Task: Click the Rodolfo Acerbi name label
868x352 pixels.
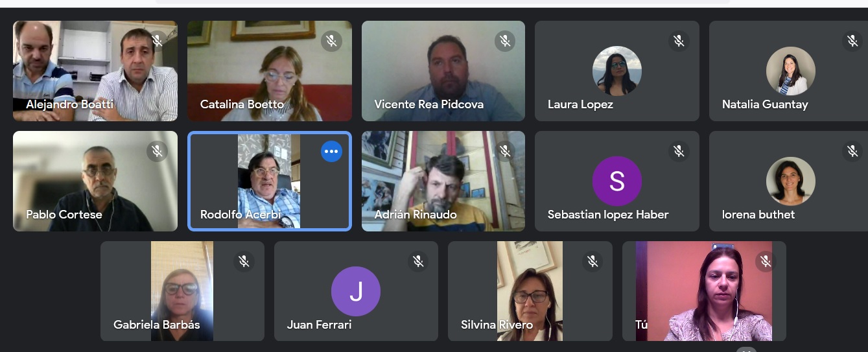Action: pos(240,215)
